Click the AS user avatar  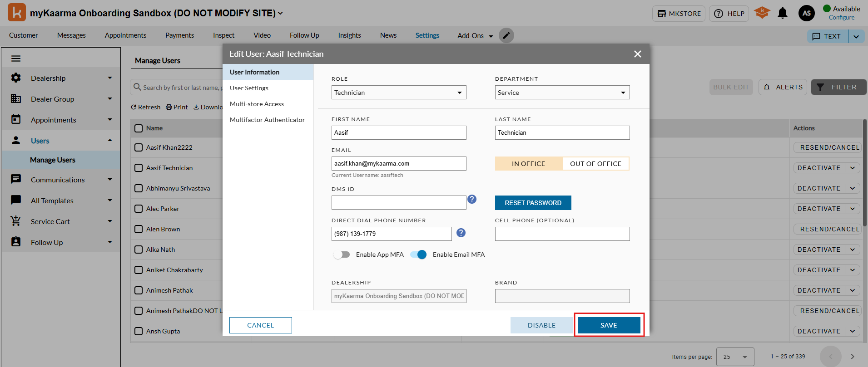coord(807,13)
